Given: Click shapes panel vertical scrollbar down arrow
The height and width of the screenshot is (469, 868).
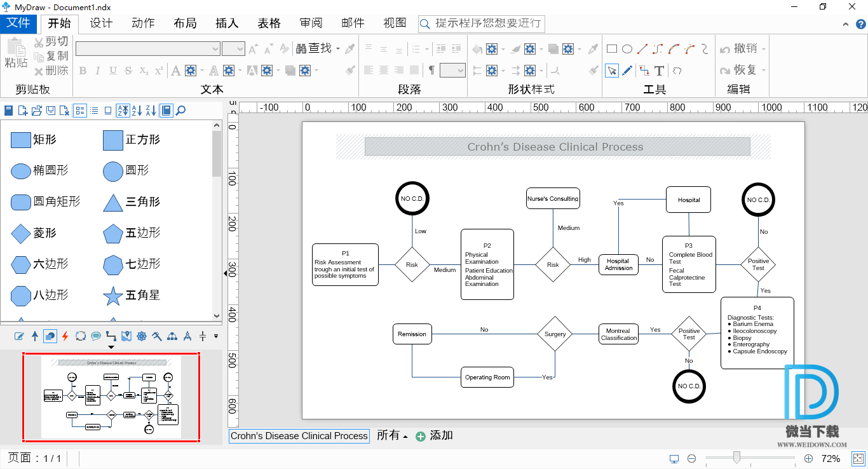Looking at the screenshot, I should [x=217, y=316].
